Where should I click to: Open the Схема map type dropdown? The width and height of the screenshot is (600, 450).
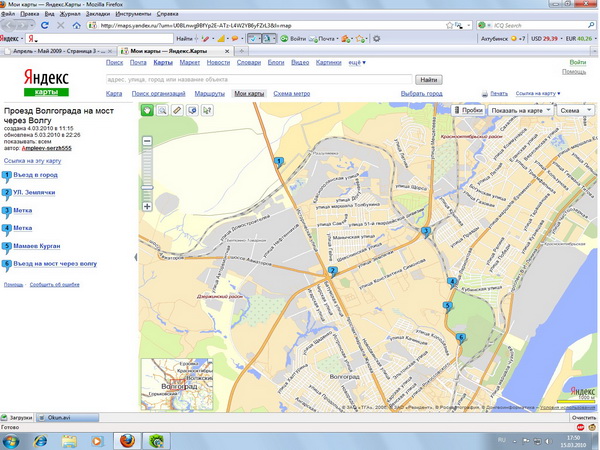tap(575, 110)
